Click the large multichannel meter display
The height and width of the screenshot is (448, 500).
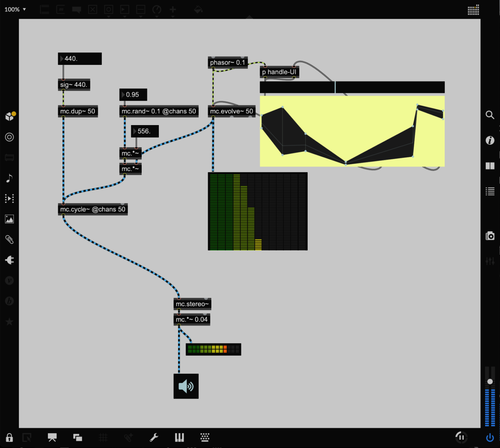[257, 211]
